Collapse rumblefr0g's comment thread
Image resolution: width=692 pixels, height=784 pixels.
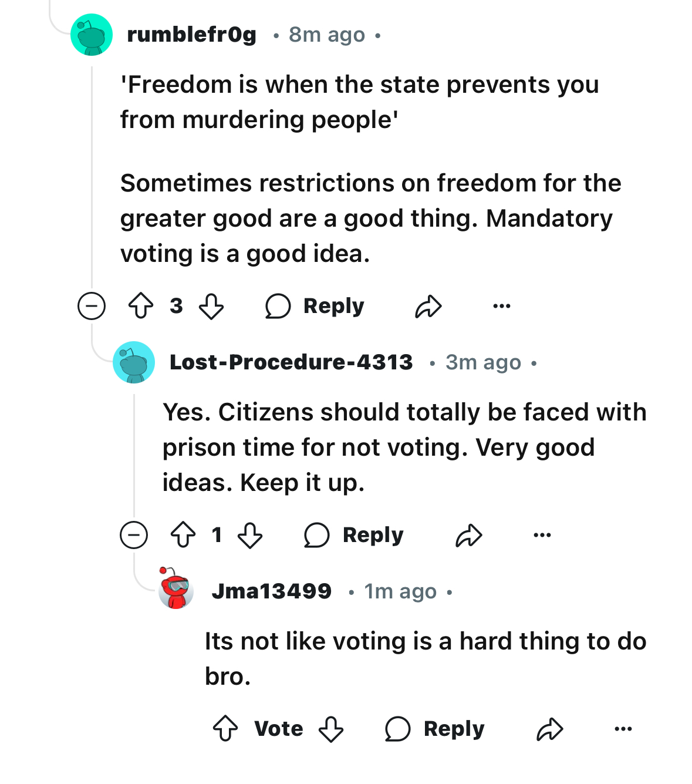click(92, 306)
